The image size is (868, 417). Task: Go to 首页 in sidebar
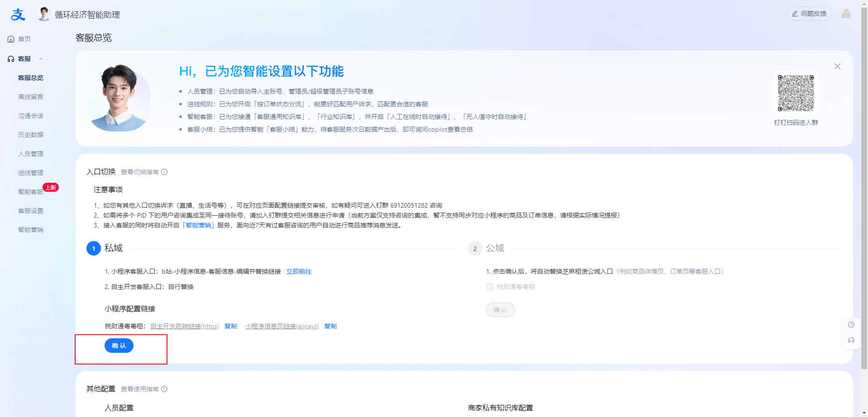[x=24, y=39]
